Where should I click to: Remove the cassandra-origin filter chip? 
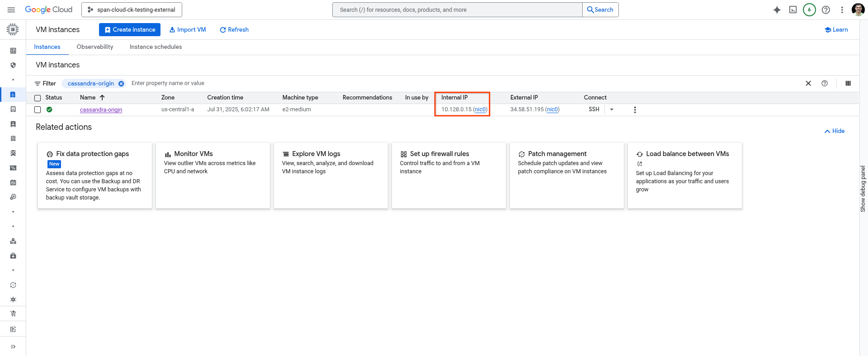point(121,84)
